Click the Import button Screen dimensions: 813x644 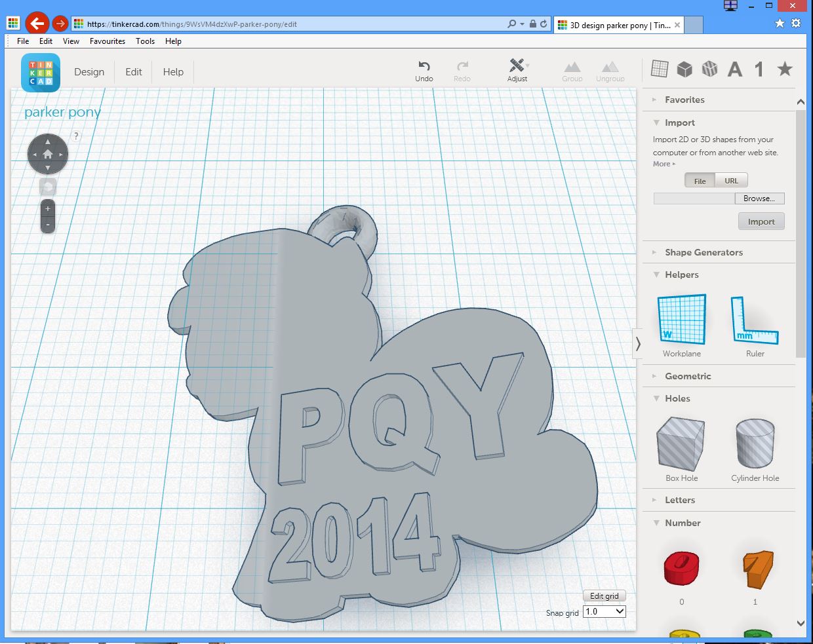[x=761, y=221]
